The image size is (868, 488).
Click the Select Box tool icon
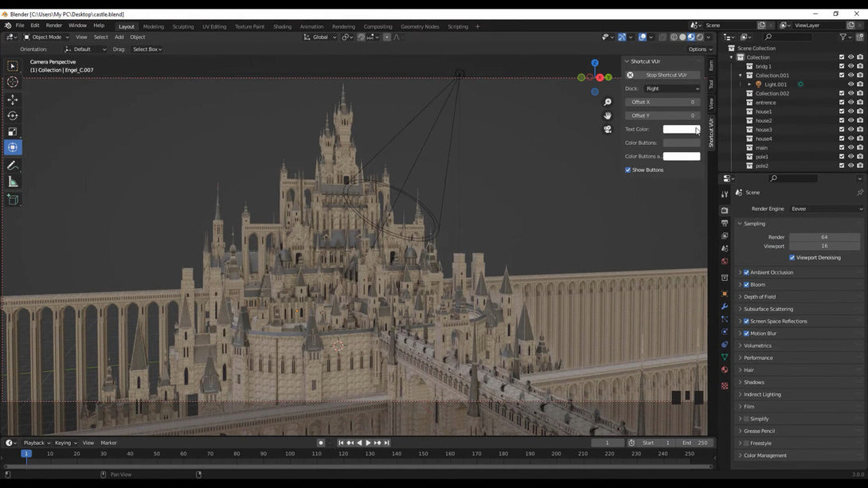(13, 66)
